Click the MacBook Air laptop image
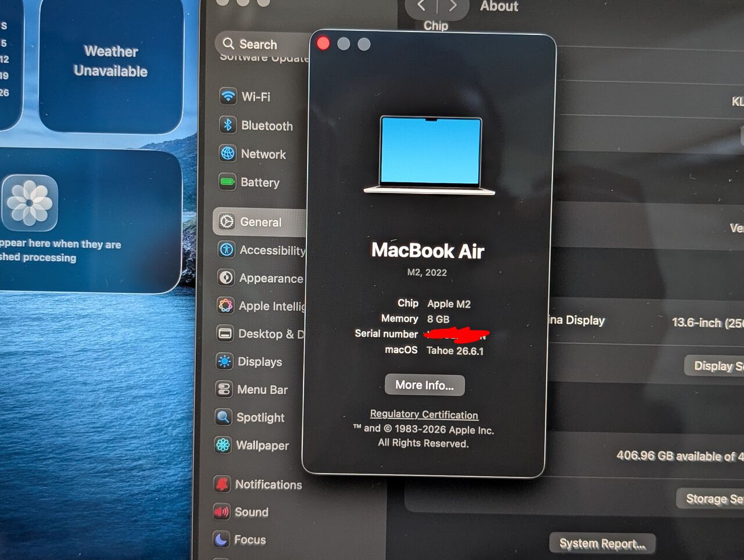The width and height of the screenshot is (744, 560). tap(430, 155)
